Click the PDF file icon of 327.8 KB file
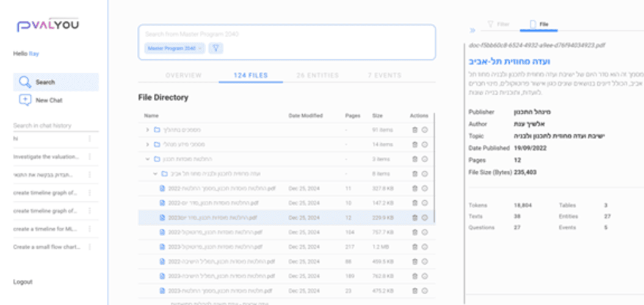This screenshot has width=644, height=305. [x=162, y=188]
